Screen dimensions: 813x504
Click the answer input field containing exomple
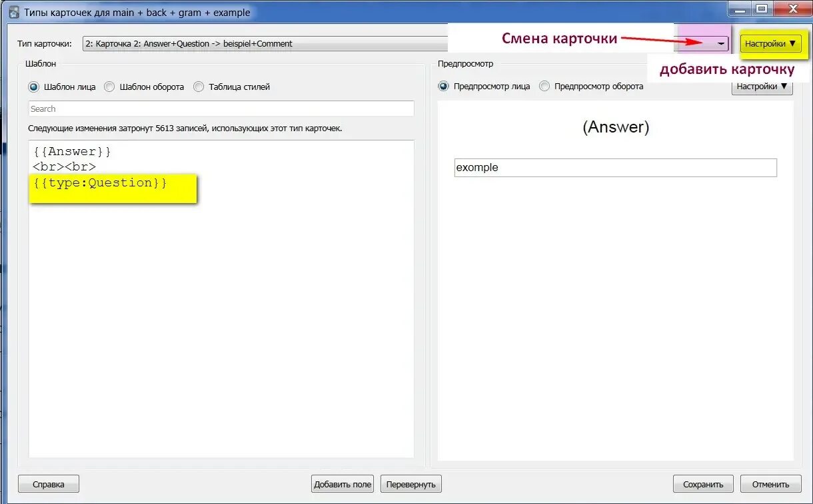point(616,168)
